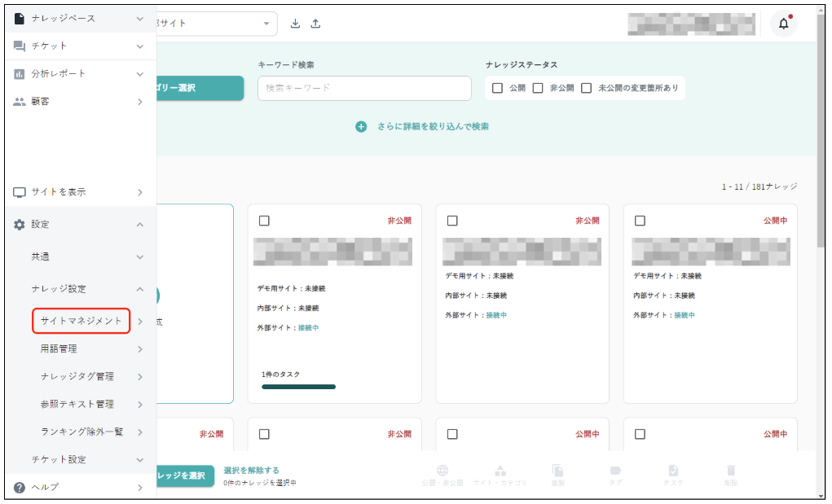This screenshot has width=832, height=504.
Task: Click the plus icon for detailed search
Action: [361, 127]
